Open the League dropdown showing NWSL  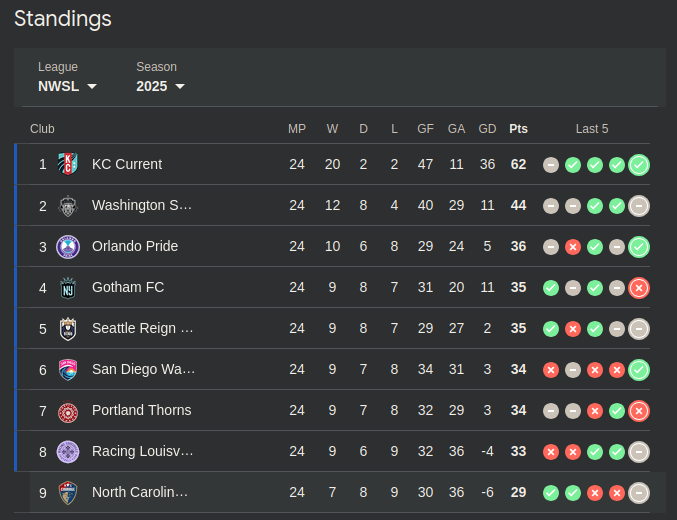coord(67,86)
